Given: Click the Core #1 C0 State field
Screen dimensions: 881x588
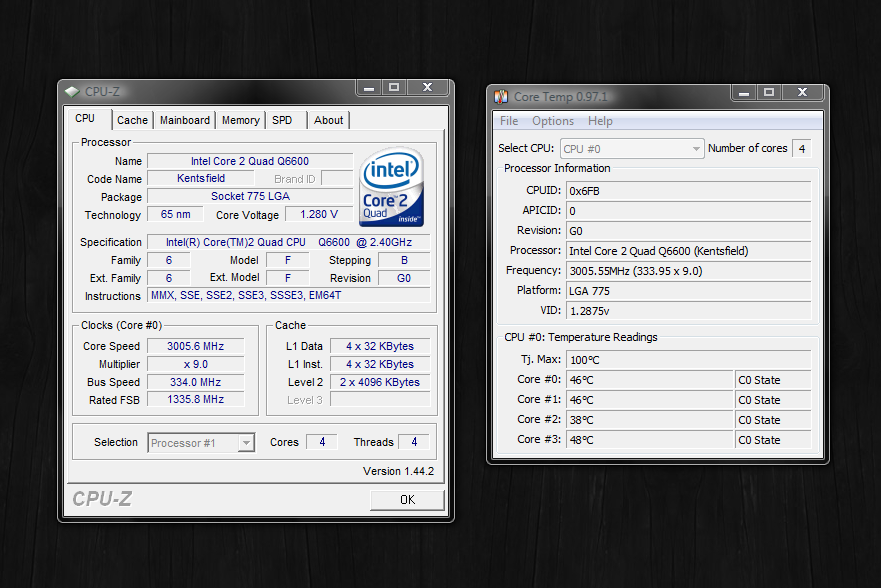Looking at the screenshot, I should click(x=773, y=400).
